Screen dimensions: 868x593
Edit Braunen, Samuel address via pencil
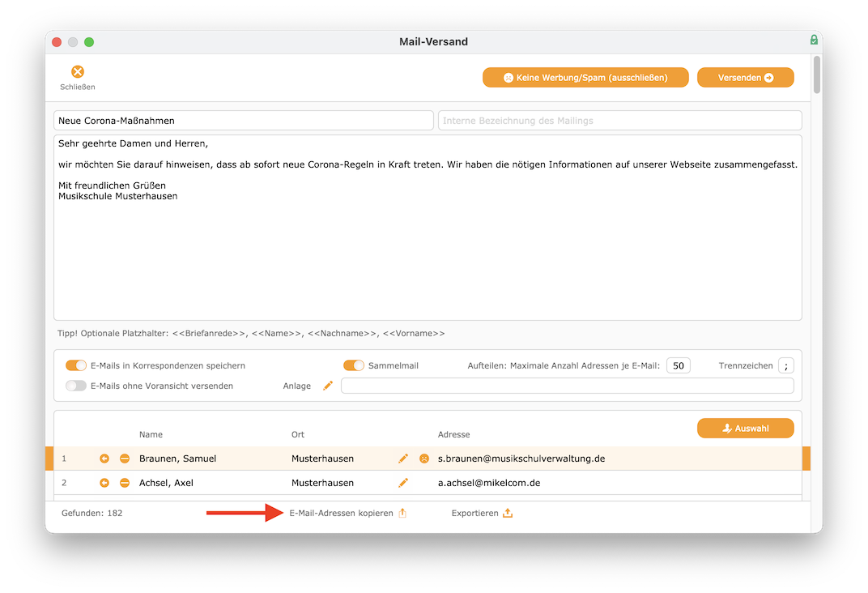coord(403,459)
